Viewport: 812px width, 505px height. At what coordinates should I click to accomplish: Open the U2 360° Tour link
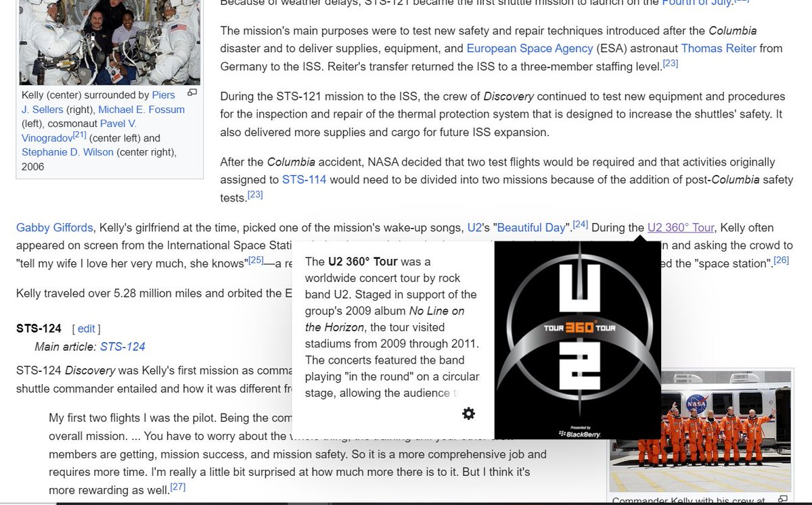click(681, 227)
